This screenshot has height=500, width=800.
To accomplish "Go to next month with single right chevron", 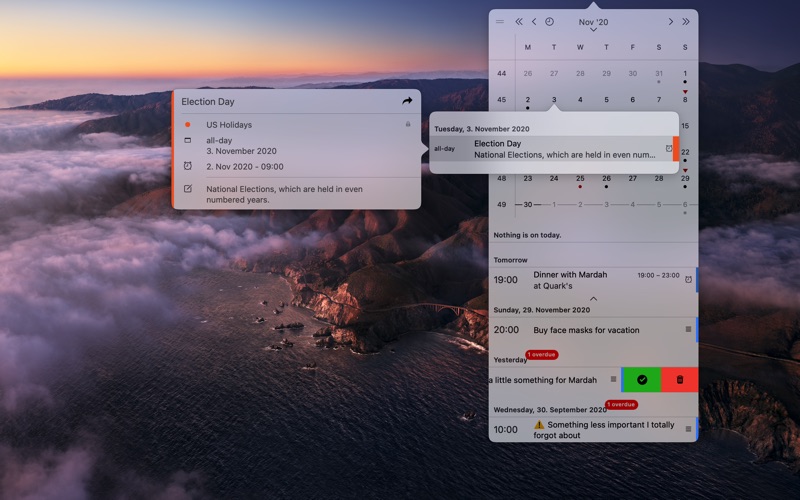I will pyautogui.click(x=670, y=21).
